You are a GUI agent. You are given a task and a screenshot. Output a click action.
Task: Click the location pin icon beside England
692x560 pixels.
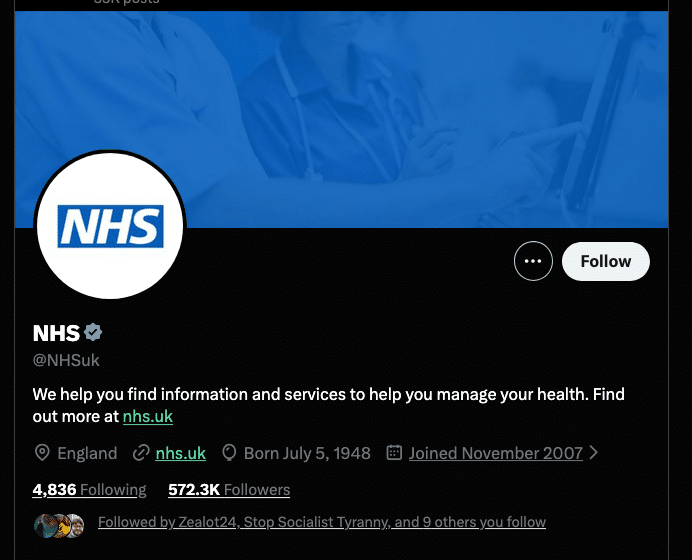(42, 453)
